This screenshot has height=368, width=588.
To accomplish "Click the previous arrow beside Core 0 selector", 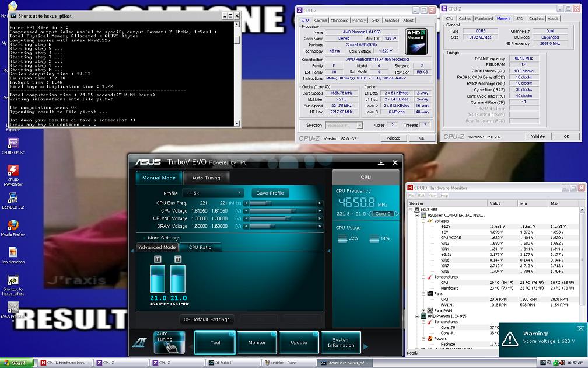I will [369, 214].
